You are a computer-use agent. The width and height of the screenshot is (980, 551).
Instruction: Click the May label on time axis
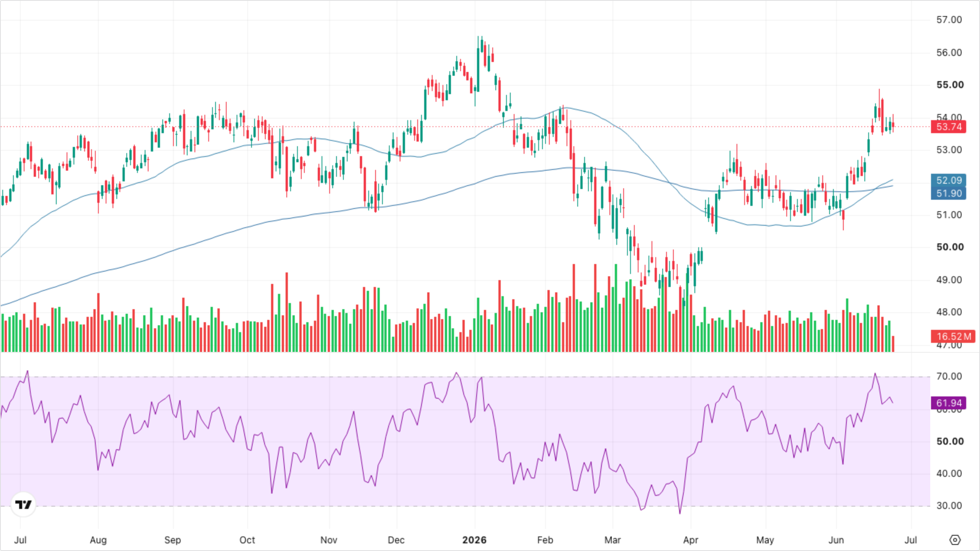(765, 540)
